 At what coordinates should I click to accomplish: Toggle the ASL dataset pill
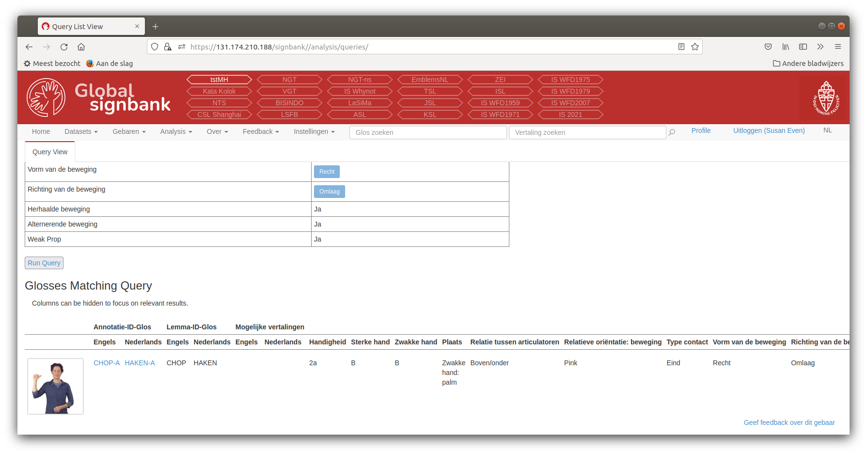[x=360, y=114]
